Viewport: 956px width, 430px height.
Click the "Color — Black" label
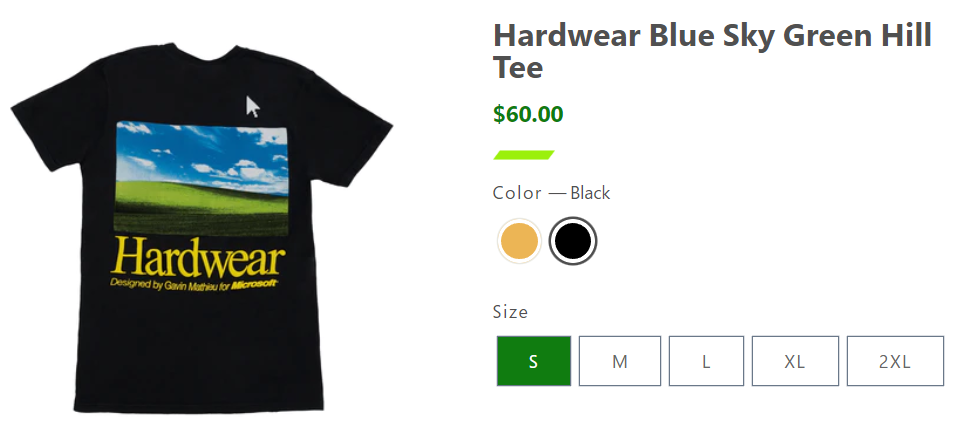(551, 193)
